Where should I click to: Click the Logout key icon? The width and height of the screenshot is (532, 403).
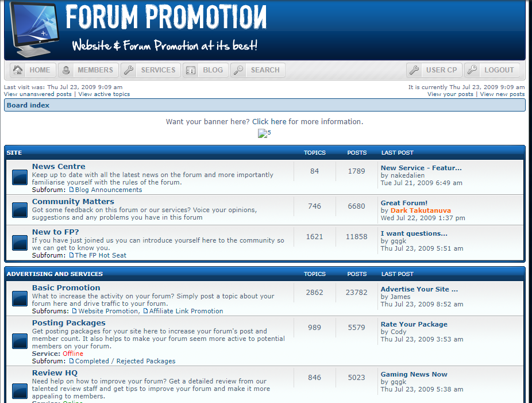pos(472,70)
